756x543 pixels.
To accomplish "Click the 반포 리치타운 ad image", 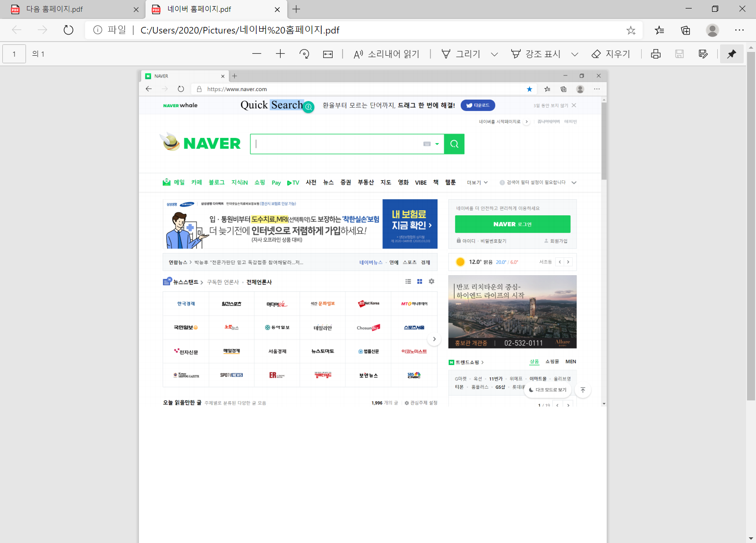I will pyautogui.click(x=513, y=312).
